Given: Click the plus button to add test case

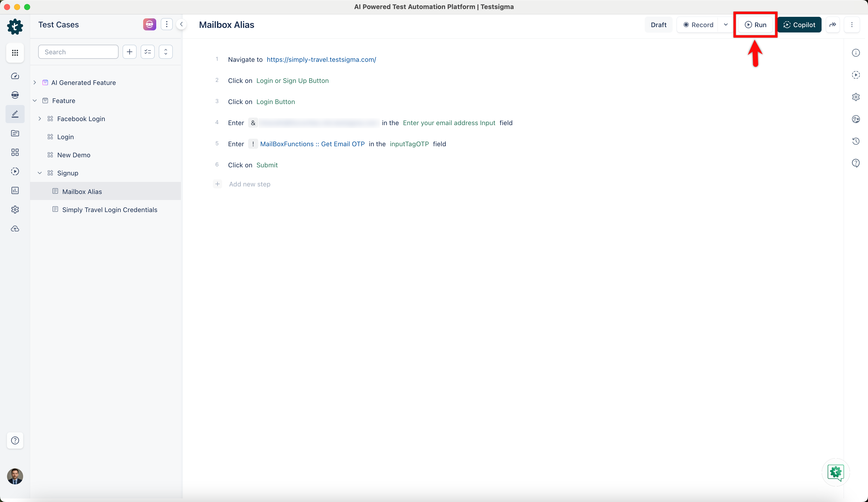Looking at the screenshot, I should click(130, 52).
